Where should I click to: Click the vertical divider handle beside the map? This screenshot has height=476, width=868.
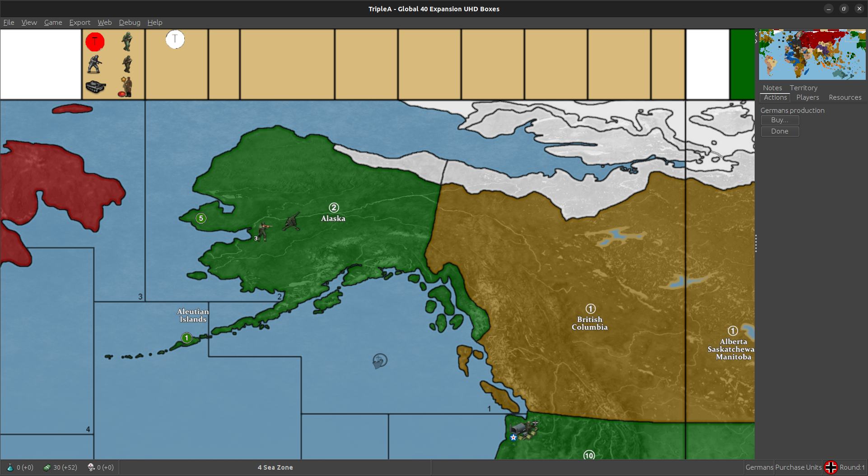coord(756,244)
